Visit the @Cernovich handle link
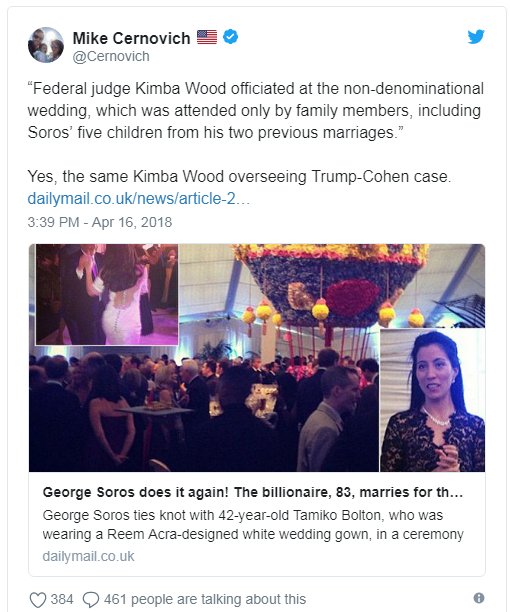This screenshot has height=612, width=510. (x=111, y=57)
